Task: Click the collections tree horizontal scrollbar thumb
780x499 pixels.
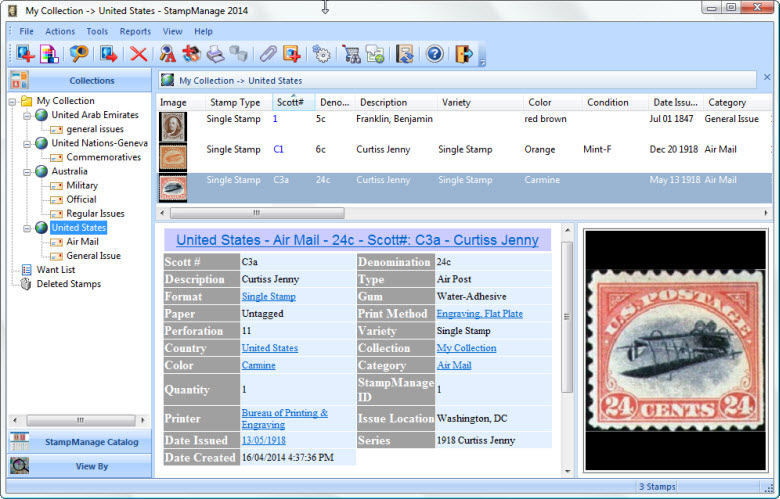Action: click(81, 420)
